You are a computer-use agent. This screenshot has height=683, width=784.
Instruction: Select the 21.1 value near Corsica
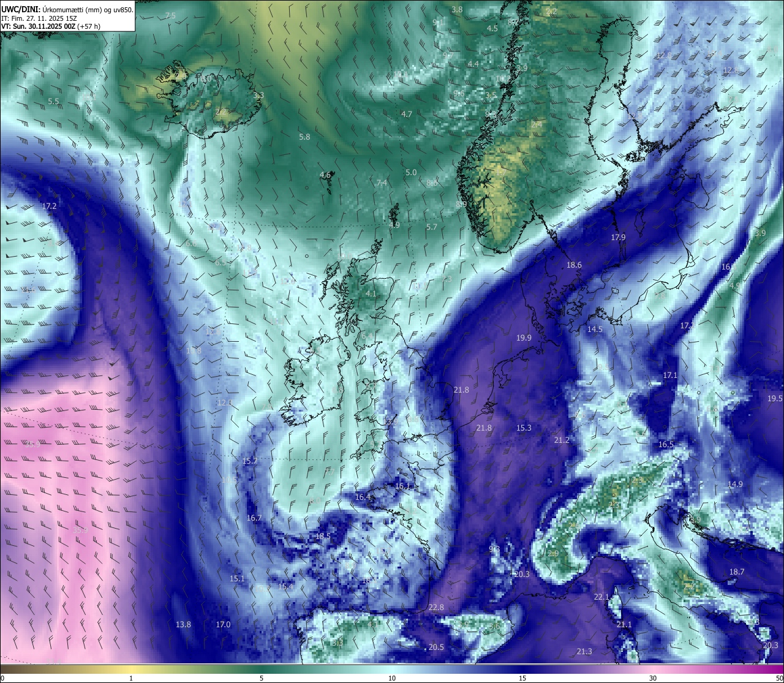click(624, 625)
